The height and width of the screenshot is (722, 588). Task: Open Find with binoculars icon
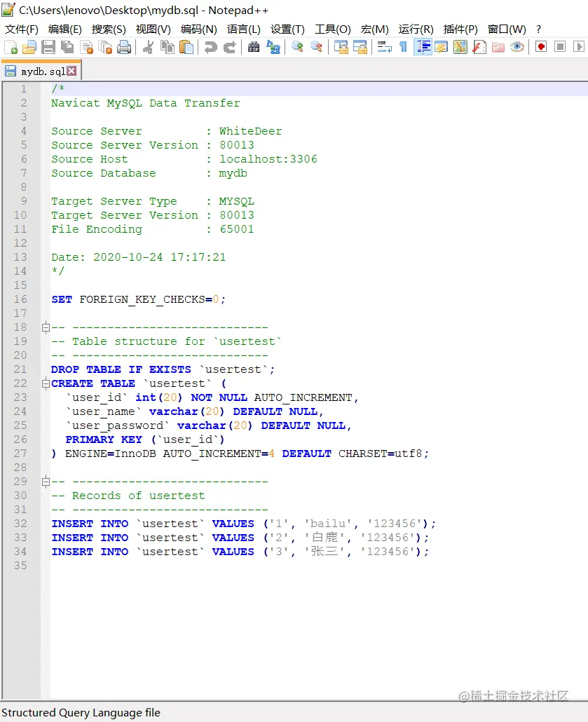tap(254, 47)
